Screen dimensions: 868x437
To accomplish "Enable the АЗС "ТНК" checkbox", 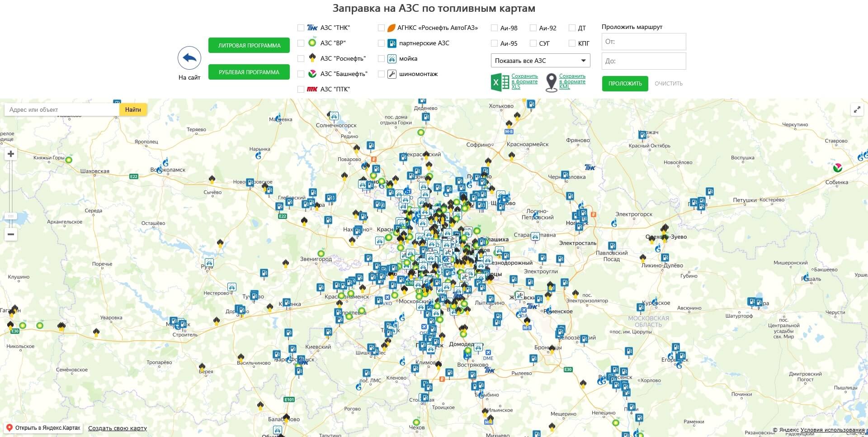I will [301, 28].
